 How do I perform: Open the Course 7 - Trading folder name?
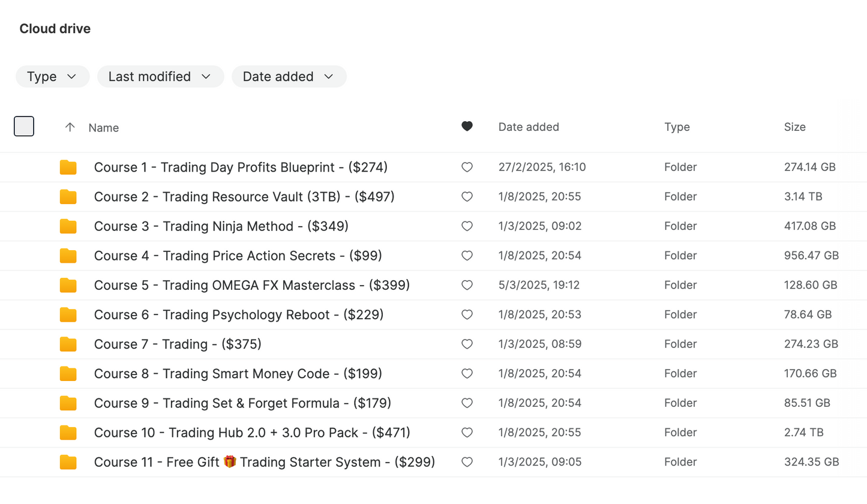pyautogui.click(x=178, y=344)
